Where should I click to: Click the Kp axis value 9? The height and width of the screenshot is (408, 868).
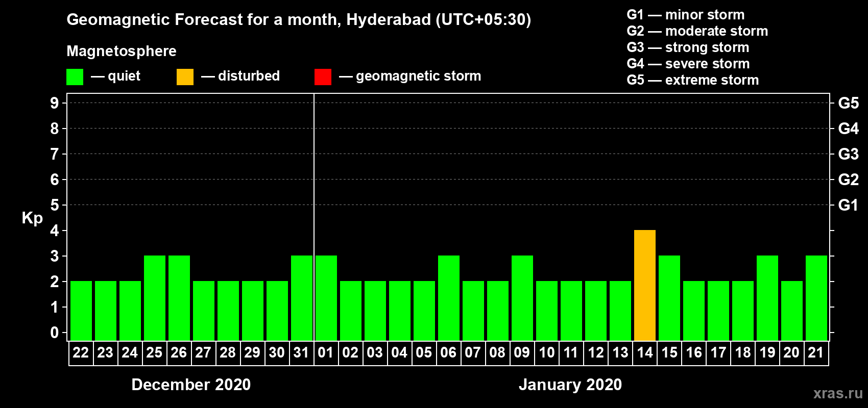tap(55, 103)
